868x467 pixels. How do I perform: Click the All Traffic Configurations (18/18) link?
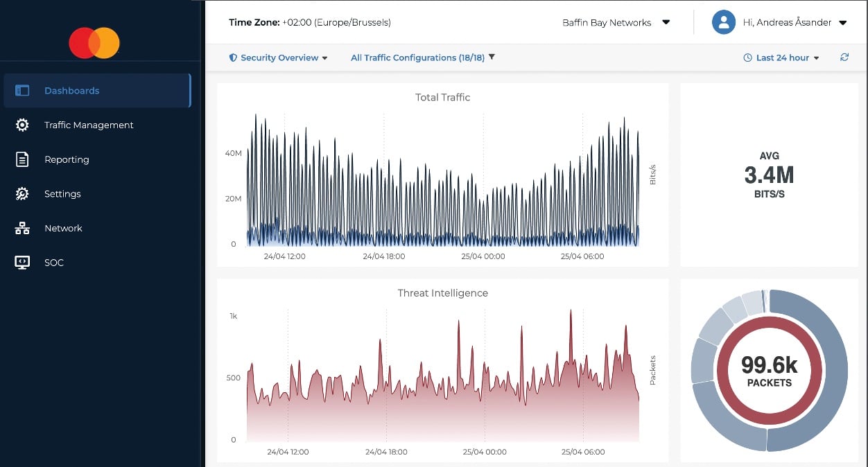(x=417, y=58)
